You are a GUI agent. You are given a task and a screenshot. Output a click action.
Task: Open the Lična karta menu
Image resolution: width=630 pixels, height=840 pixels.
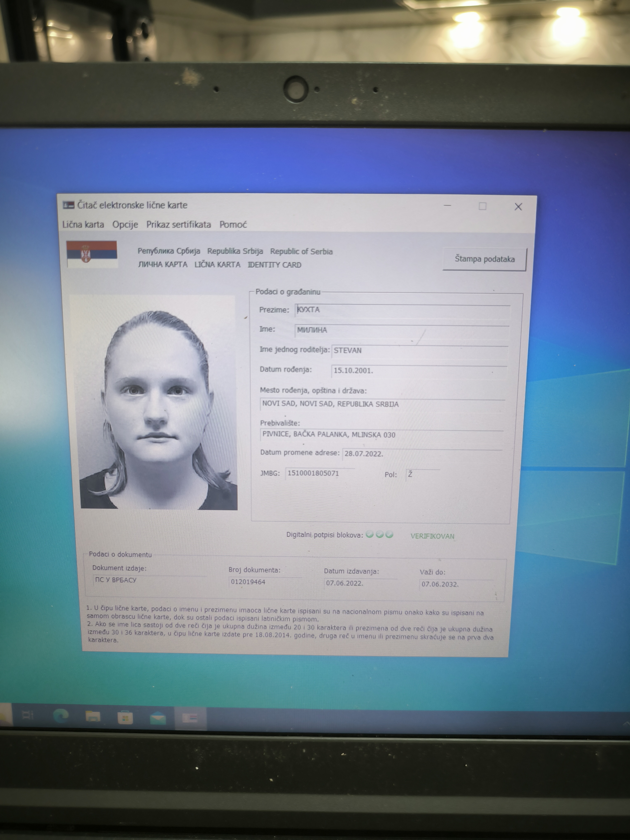point(83,224)
